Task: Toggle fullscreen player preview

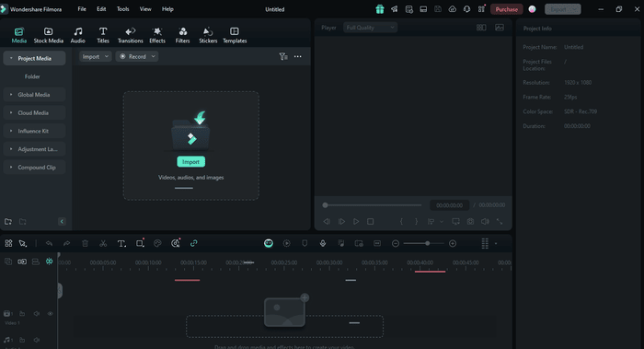Action: [x=500, y=222]
